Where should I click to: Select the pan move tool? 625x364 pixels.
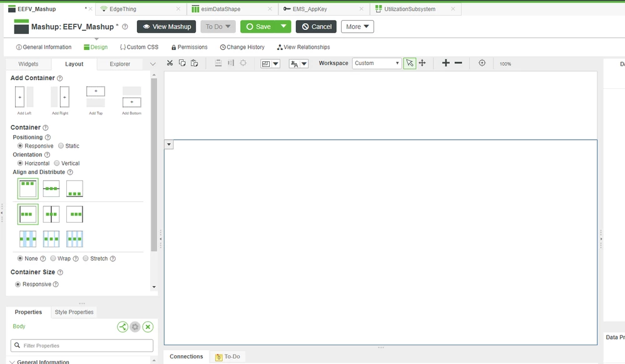422,63
